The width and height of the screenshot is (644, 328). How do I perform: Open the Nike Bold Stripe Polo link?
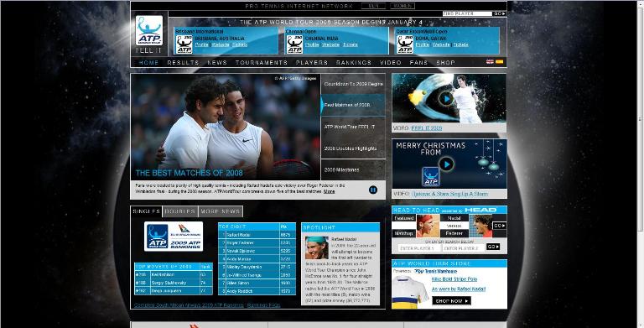454,279
